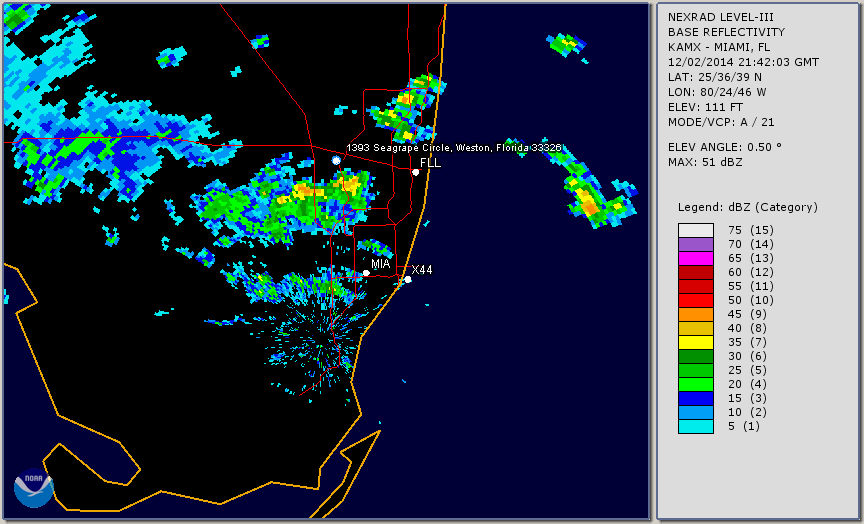Click the '20 (4)' legend value
Screen dimensions: 864x524
(747, 384)
